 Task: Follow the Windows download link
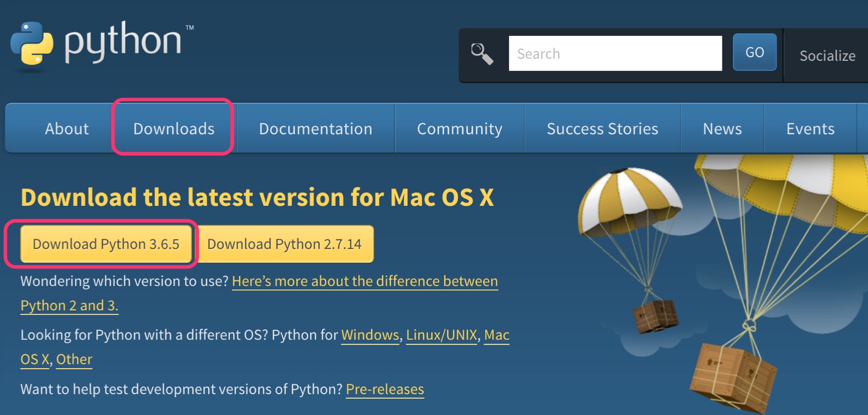[370, 335]
